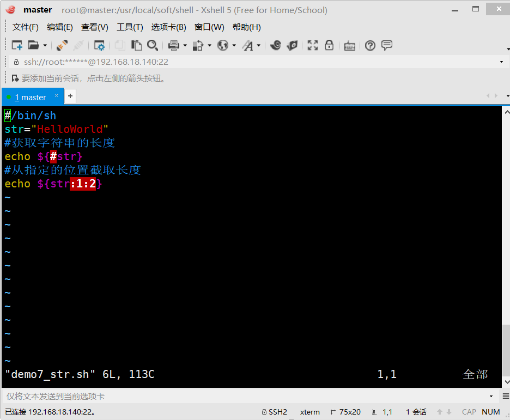The width and height of the screenshot is (510, 420).
Task: Open the font selector dropdown
Action: tap(257, 45)
